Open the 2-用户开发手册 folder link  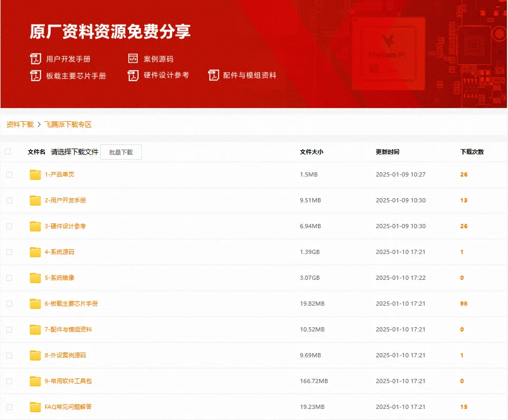point(65,200)
